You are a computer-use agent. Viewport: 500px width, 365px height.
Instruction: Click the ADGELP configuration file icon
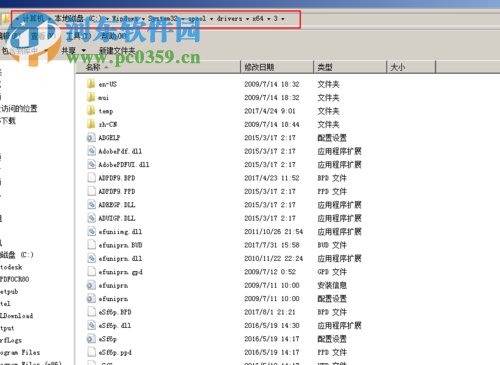pos(91,137)
